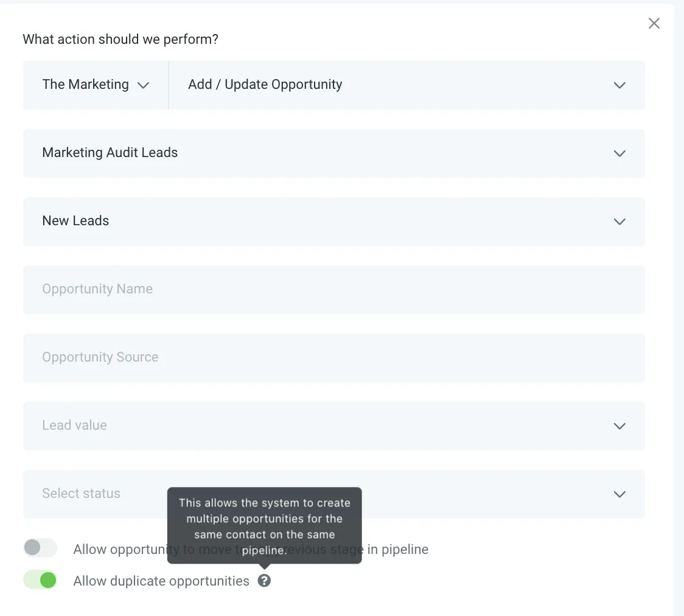
Task: Select the Lead value field
Action: click(x=334, y=426)
